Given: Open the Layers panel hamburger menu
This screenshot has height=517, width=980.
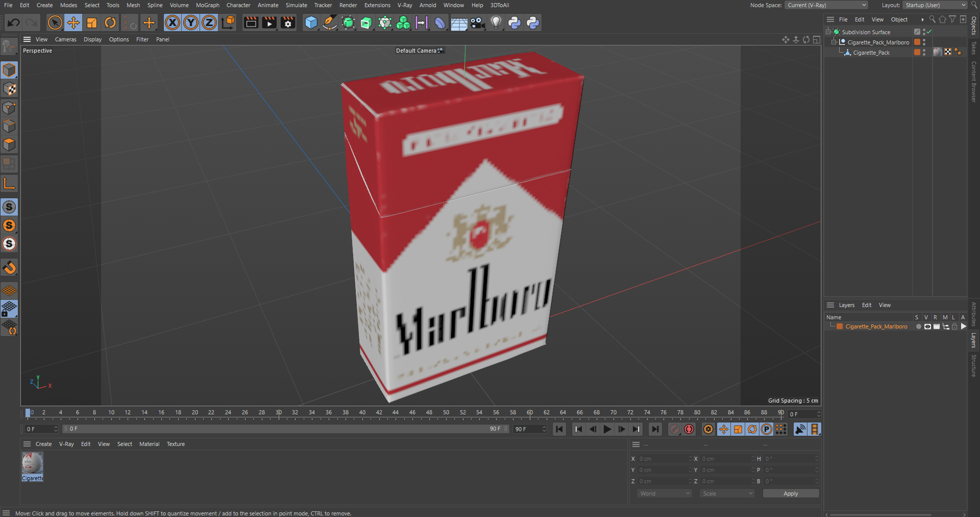Looking at the screenshot, I should (x=830, y=305).
